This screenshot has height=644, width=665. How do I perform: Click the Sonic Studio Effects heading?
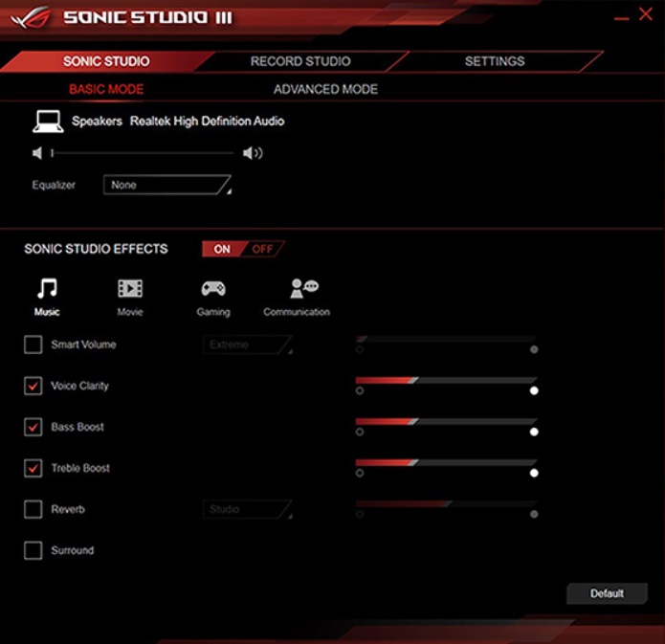[96, 249]
